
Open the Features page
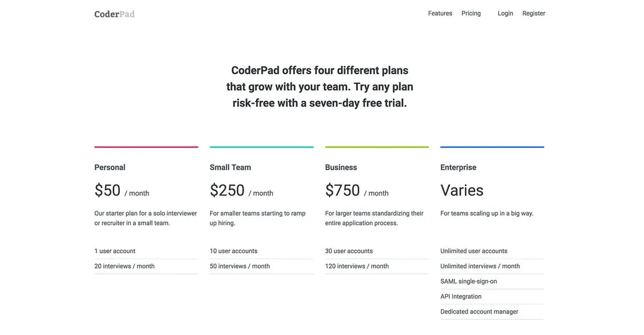point(440,13)
